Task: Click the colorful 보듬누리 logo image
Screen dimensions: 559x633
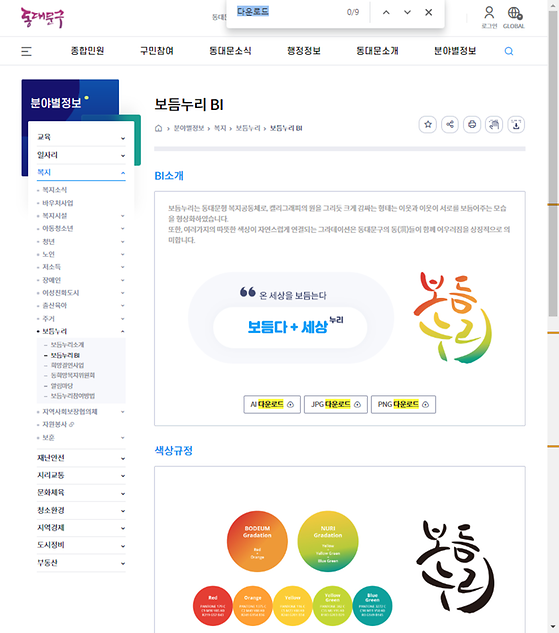Action: point(453,317)
